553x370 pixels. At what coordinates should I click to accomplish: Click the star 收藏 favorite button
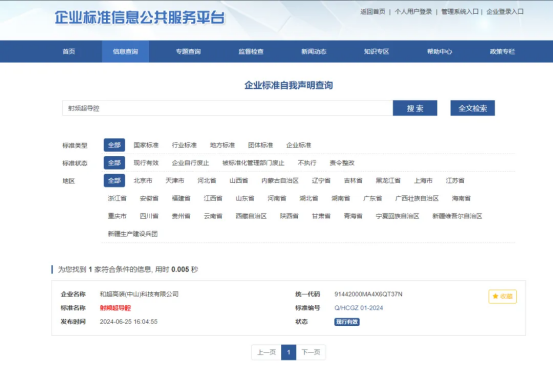coord(502,296)
